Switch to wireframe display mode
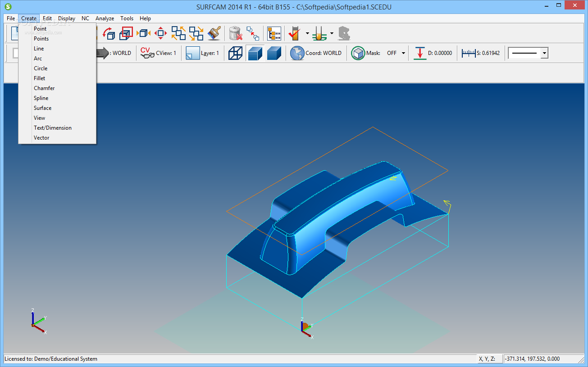The height and width of the screenshot is (367, 588). click(x=235, y=53)
